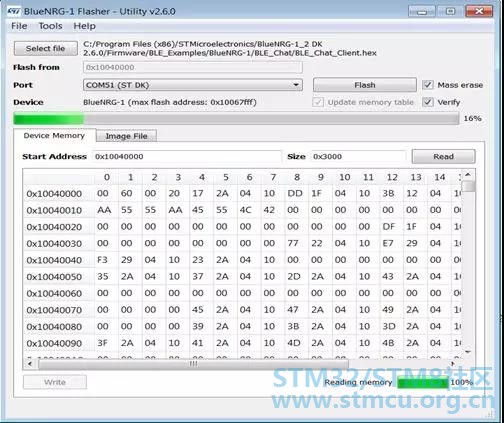Click the BlueNRG-1 device info text
This screenshot has width=504, height=423.
(x=170, y=102)
